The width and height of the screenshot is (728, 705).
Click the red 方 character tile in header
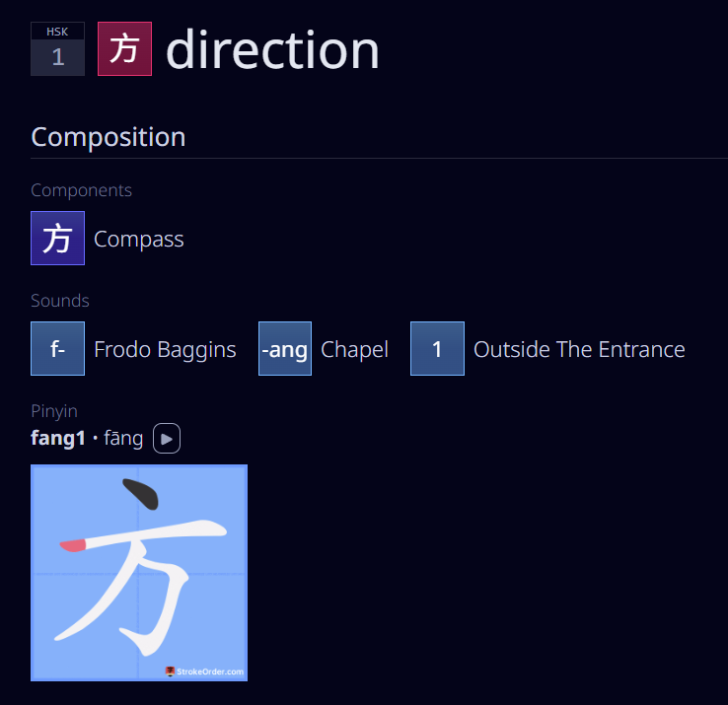(x=124, y=49)
